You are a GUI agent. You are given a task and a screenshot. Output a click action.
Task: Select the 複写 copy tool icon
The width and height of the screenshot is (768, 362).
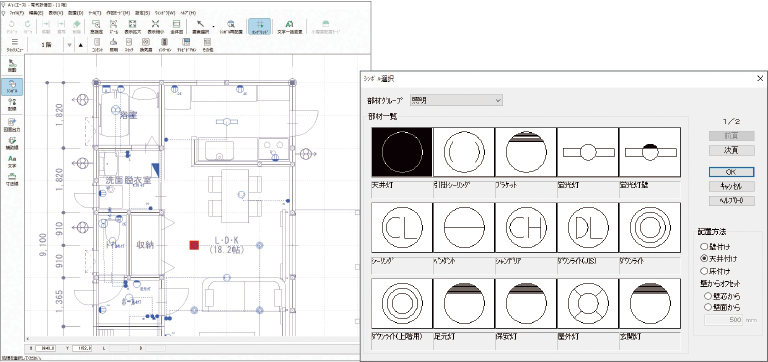point(61,24)
